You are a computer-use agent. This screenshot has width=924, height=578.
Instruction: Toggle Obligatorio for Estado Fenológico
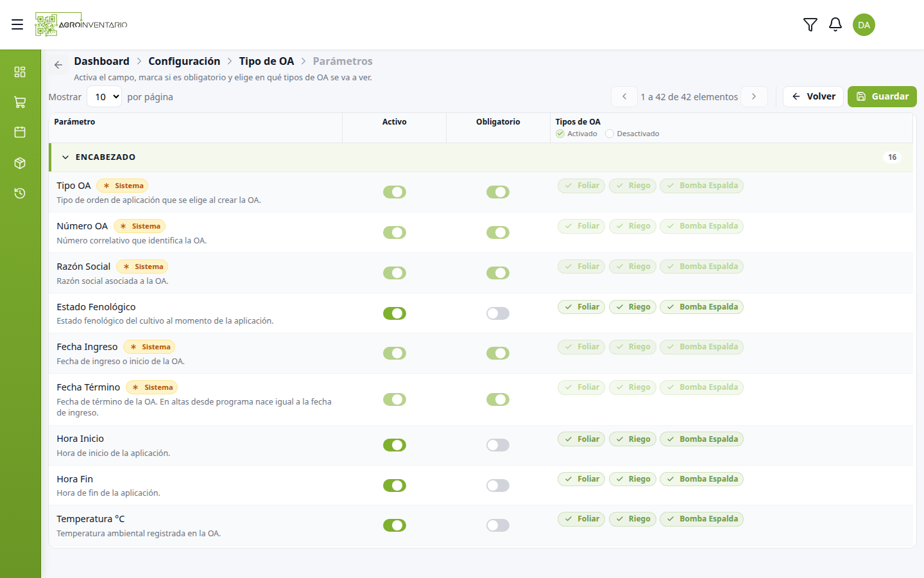tap(498, 313)
